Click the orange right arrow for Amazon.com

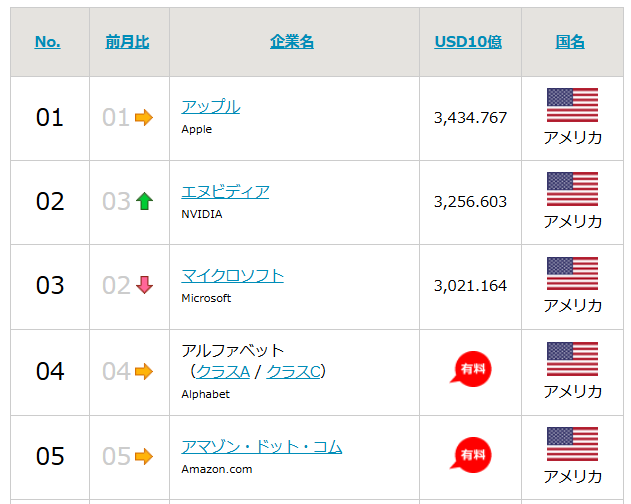(x=144, y=457)
